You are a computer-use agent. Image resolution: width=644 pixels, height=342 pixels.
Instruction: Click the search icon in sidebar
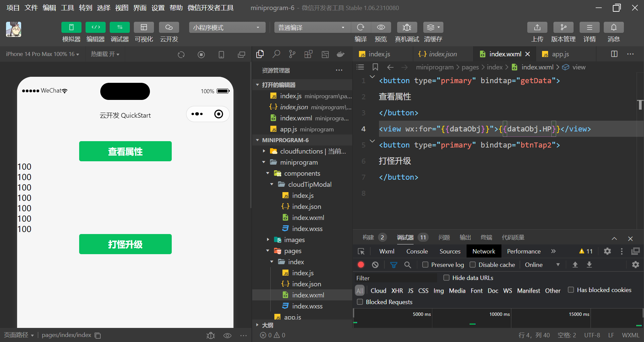click(x=276, y=54)
